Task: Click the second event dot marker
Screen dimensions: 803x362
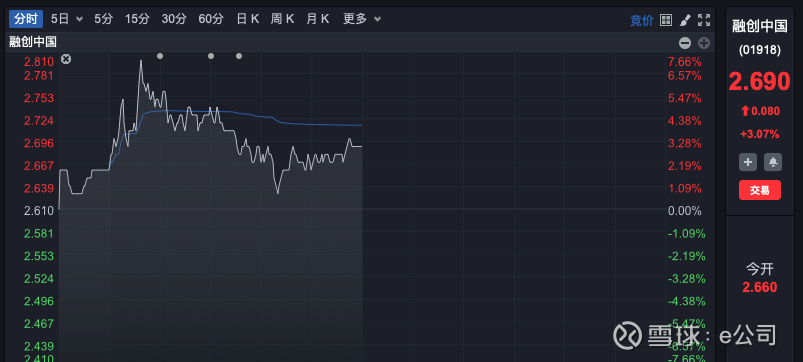Action: tap(211, 56)
